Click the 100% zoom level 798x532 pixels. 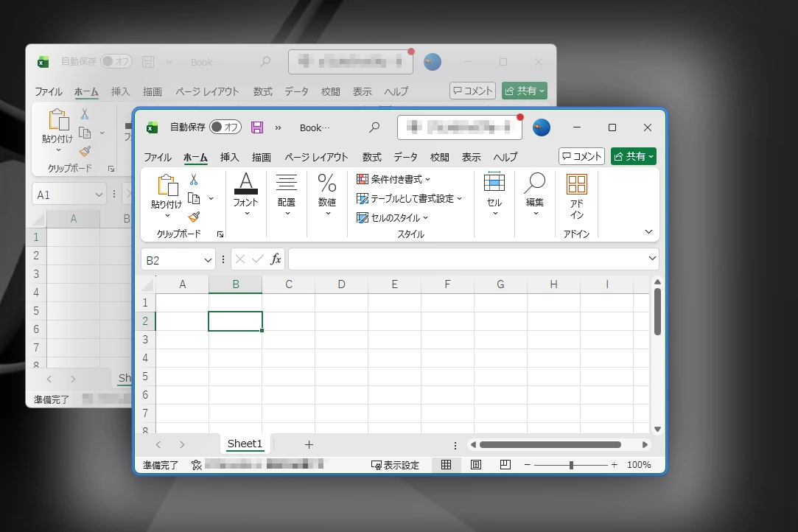coord(639,465)
